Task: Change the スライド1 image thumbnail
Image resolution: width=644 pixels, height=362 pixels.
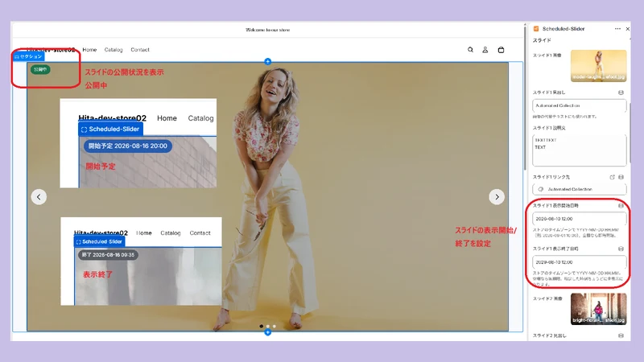Action: [598, 66]
